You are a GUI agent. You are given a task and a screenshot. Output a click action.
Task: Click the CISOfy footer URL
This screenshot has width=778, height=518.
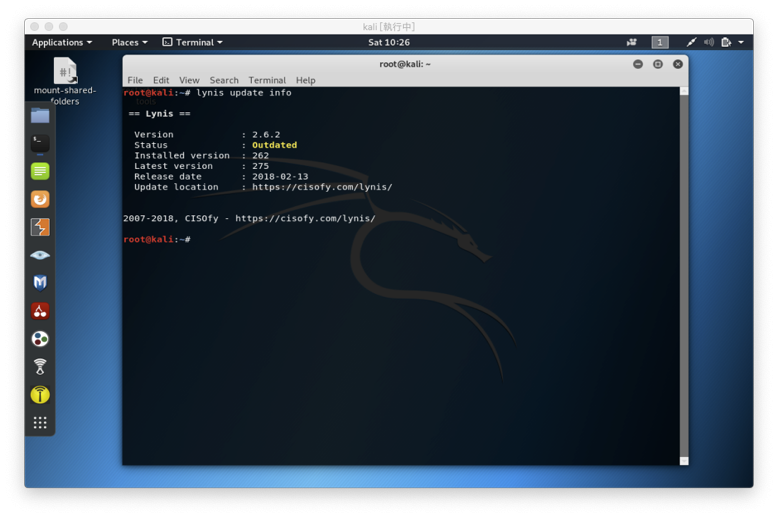pyautogui.click(x=305, y=218)
